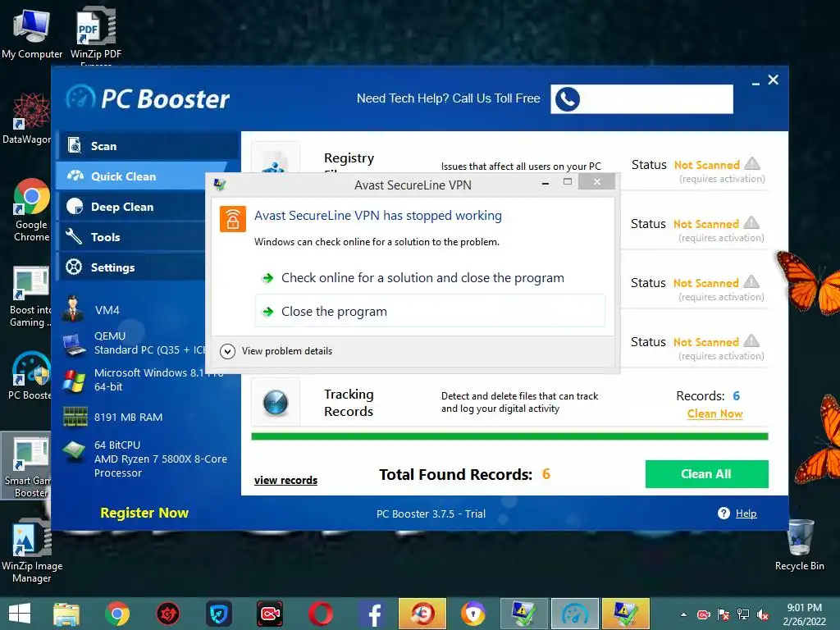Open DataWagon desktop shortcut
This screenshot has height=630, width=840.
pos(27,118)
